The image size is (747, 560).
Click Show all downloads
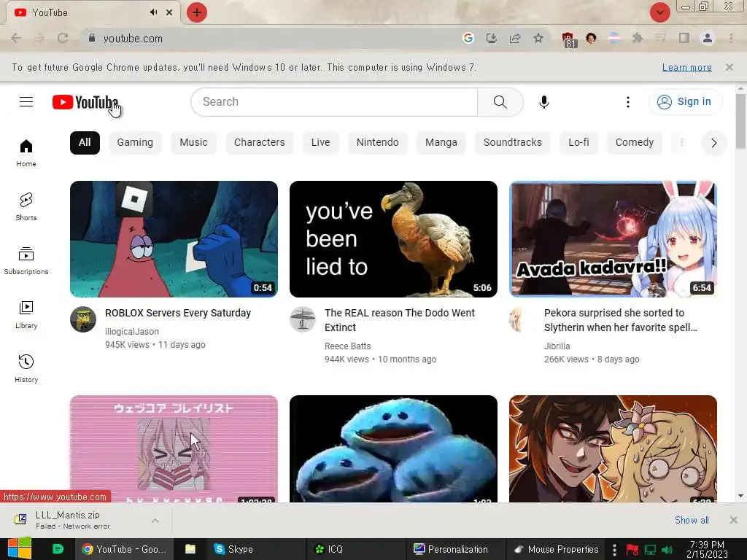pyautogui.click(x=692, y=520)
